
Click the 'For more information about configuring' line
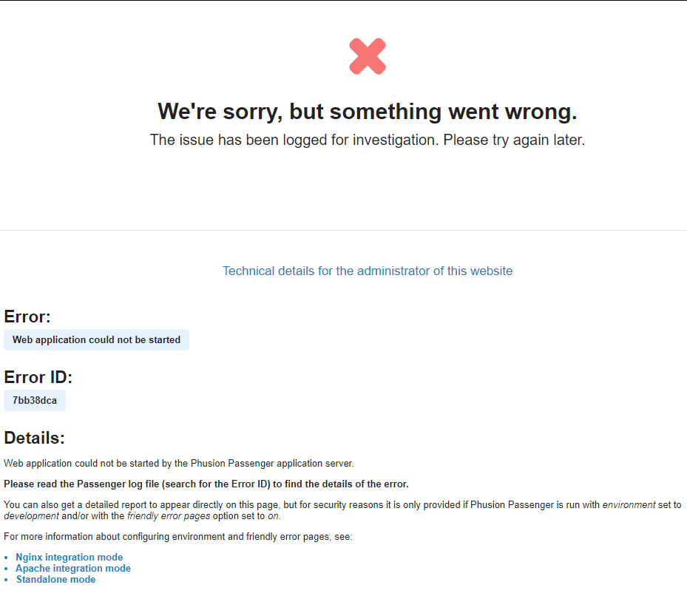(x=177, y=537)
